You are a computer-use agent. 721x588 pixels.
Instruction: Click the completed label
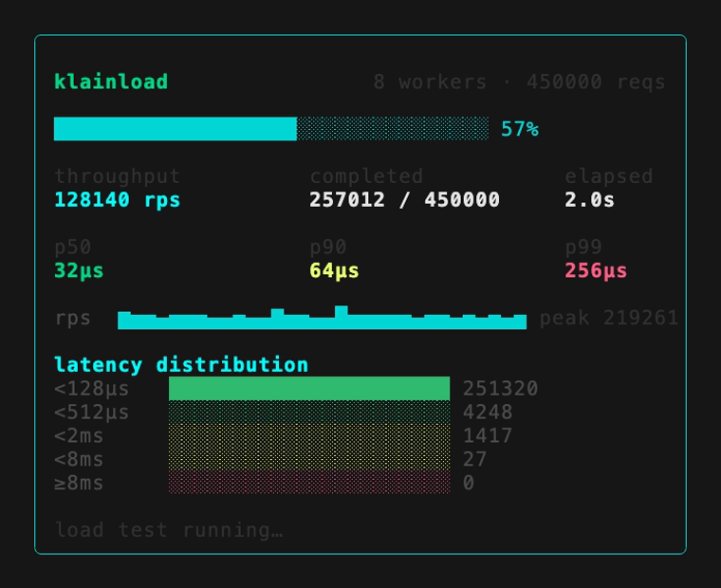366,176
